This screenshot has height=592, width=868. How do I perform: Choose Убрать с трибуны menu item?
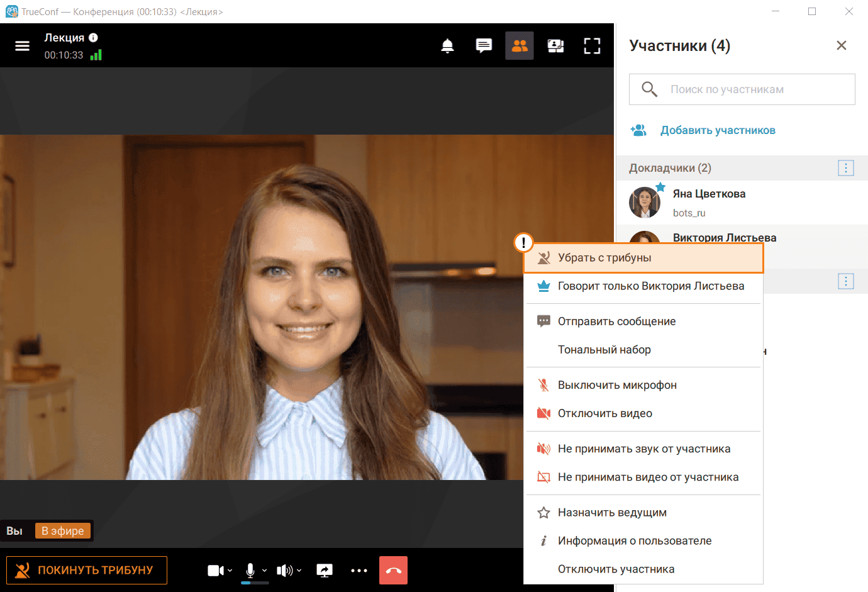coord(643,258)
